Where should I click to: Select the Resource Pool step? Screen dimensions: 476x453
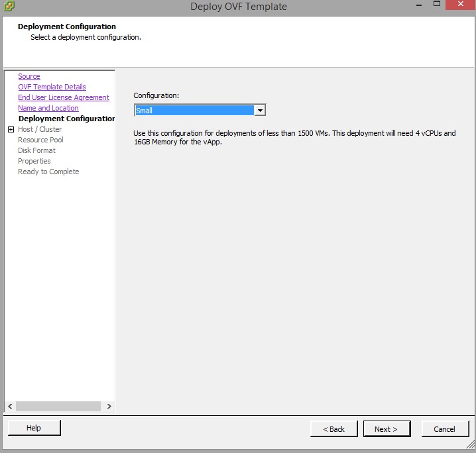pyautogui.click(x=40, y=140)
